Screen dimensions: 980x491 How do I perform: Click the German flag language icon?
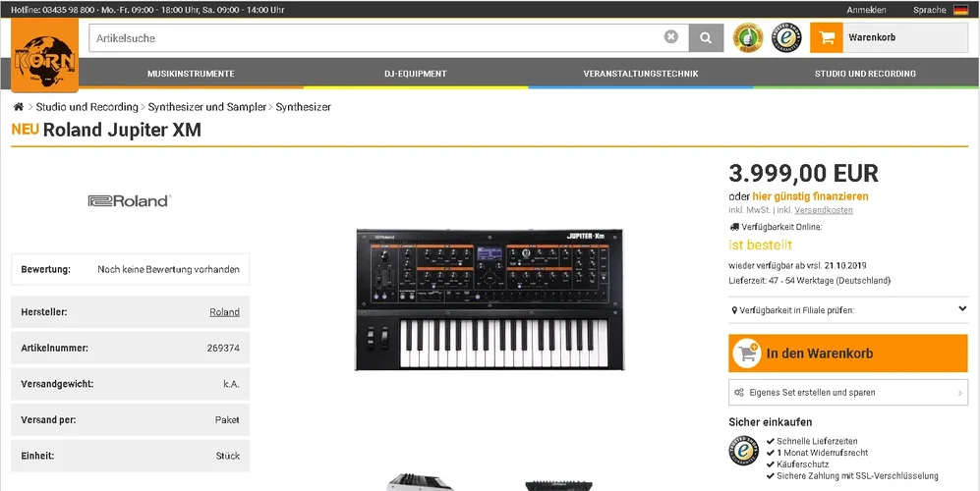960,10
